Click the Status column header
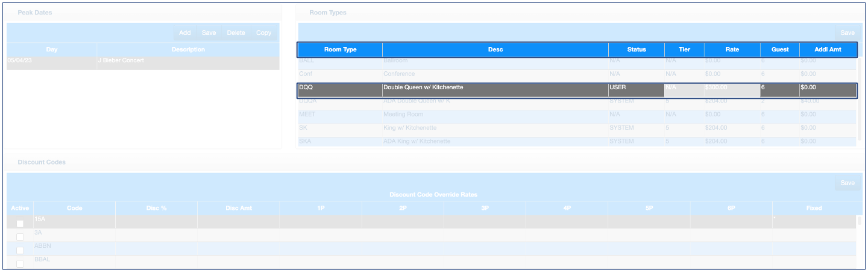Image resolution: width=868 pixels, height=272 pixels. click(x=636, y=49)
